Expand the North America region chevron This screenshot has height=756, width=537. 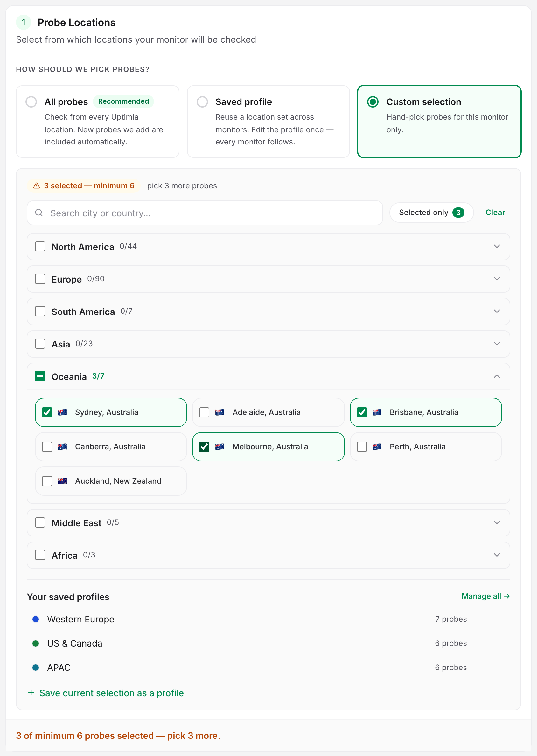coord(496,246)
